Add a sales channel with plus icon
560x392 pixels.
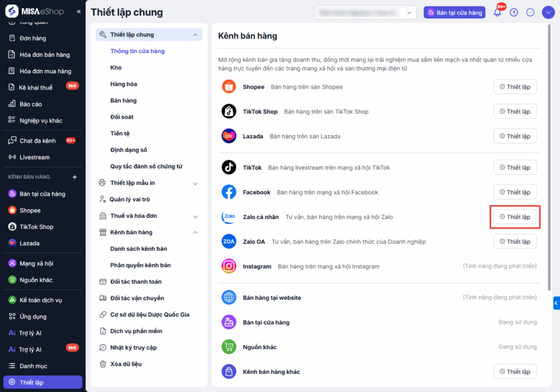pyautogui.click(x=74, y=177)
